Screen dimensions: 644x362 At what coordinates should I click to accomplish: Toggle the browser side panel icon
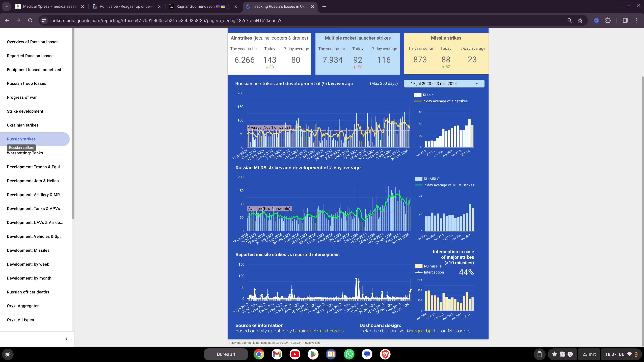625,20
